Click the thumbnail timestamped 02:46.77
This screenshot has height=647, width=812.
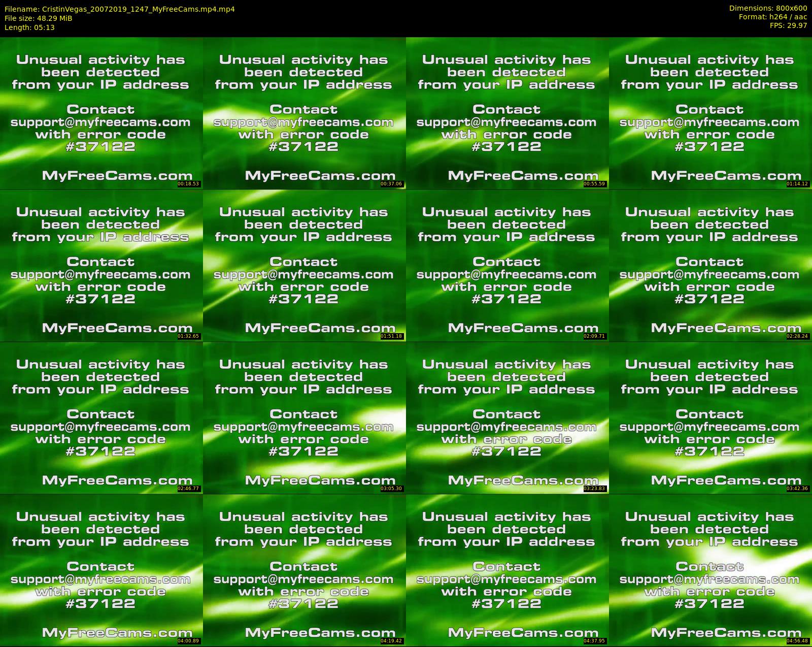(x=101, y=417)
